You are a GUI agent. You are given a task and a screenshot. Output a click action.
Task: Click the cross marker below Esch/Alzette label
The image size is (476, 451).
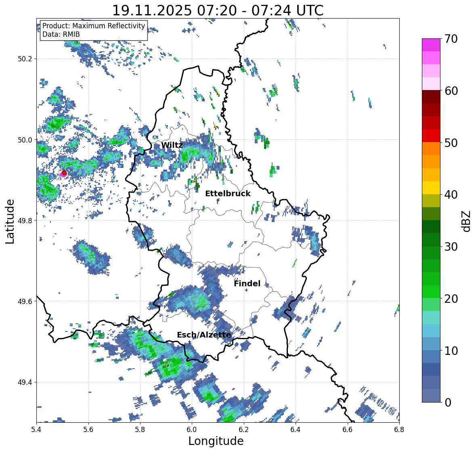tap(189, 342)
